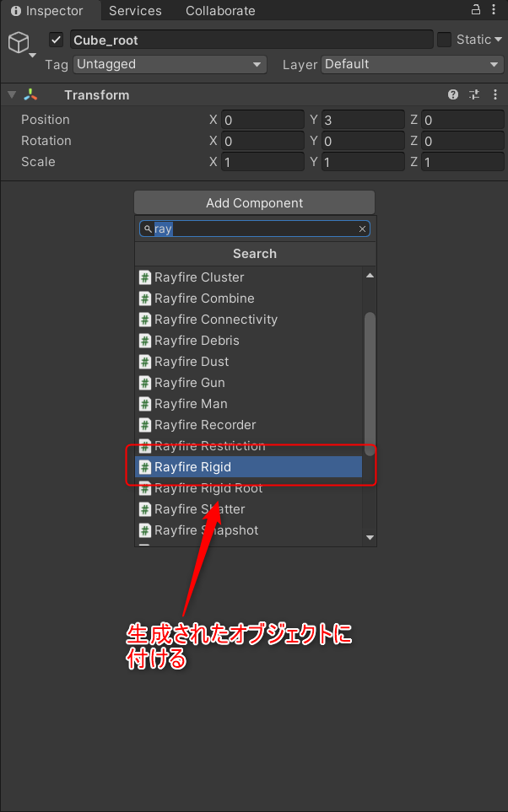Open Transform help reference icon

(x=453, y=94)
